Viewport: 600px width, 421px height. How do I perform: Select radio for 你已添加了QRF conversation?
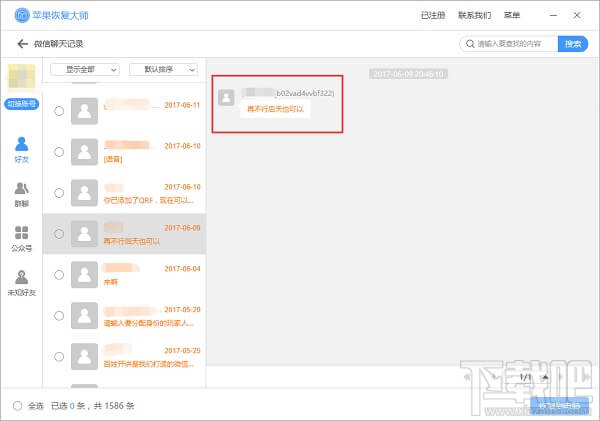[x=59, y=193]
